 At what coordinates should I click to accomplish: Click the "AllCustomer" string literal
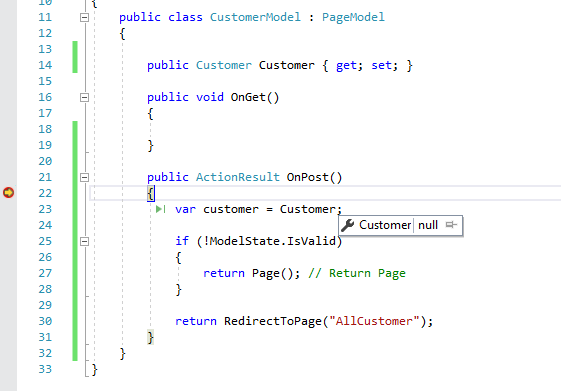pyautogui.click(x=374, y=321)
